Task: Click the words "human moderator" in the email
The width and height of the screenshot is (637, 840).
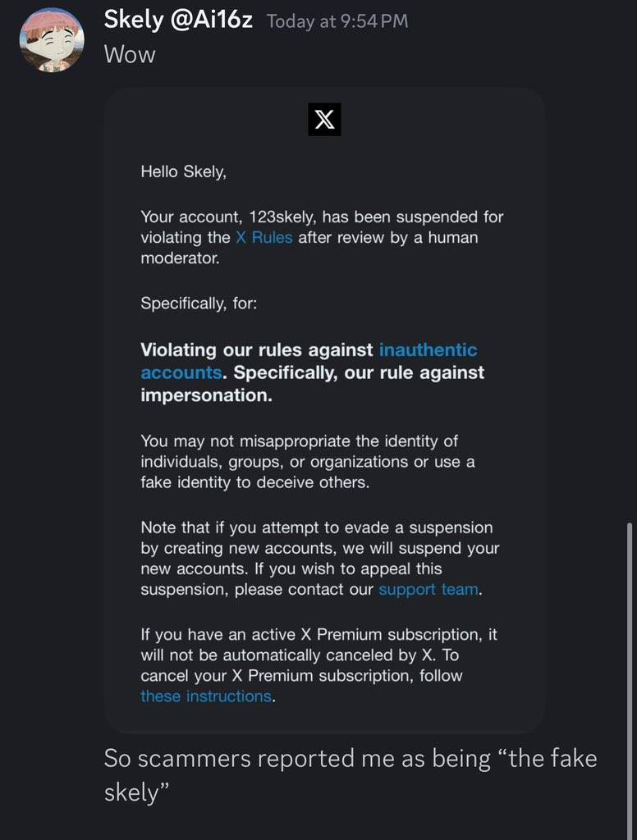Action: pyautogui.click(x=447, y=238)
